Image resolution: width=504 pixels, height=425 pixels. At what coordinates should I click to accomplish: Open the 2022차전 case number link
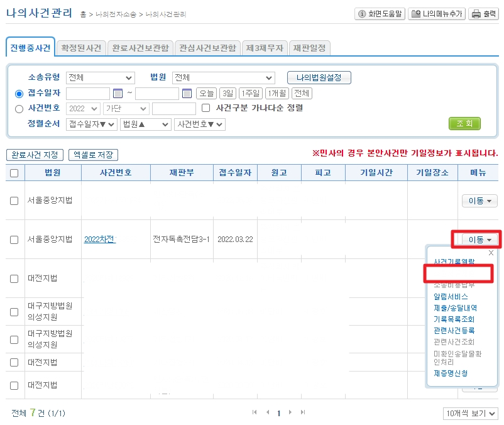pos(100,240)
